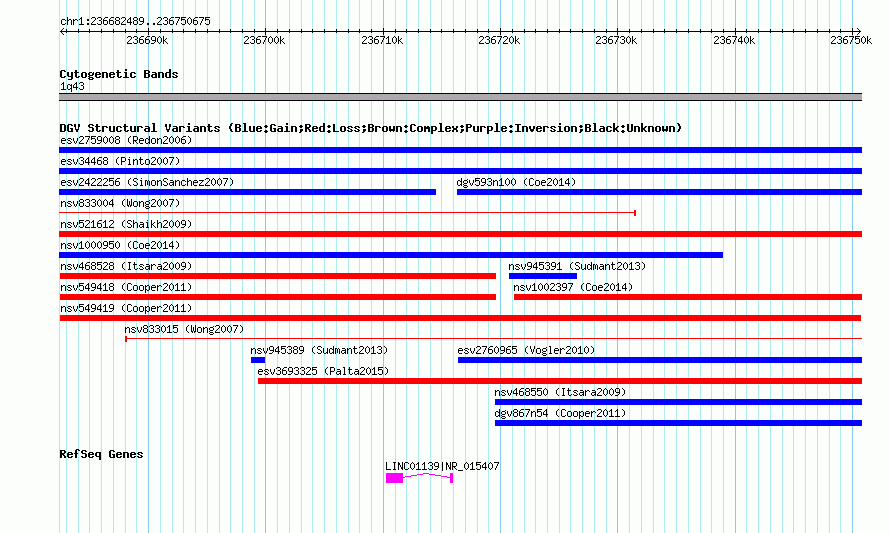Open the esv3693325 (Palta2015) label
This screenshot has width=890, height=533.
click(323, 371)
